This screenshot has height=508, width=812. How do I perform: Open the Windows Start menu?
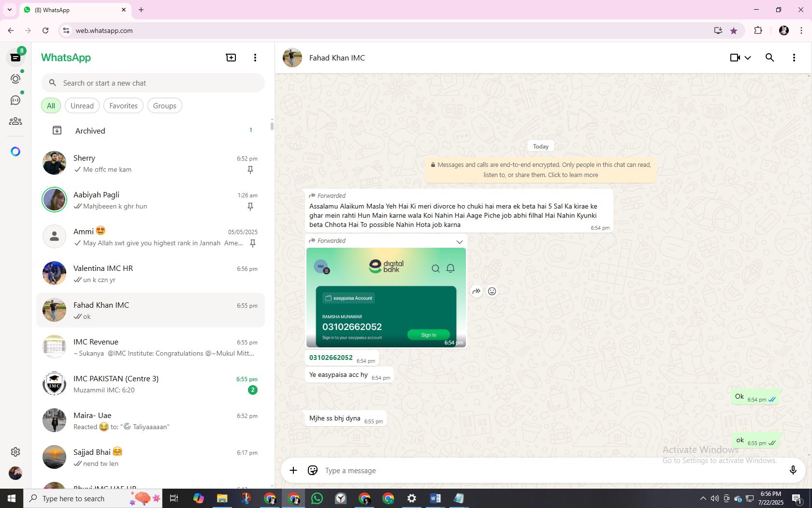pos(12,498)
